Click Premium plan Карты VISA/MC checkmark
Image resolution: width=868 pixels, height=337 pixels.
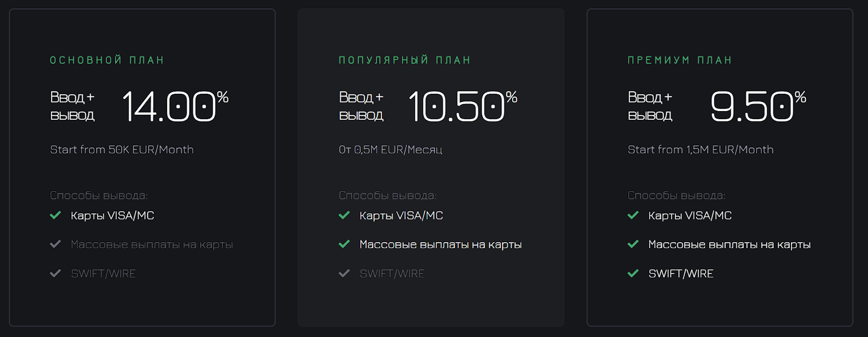633,216
